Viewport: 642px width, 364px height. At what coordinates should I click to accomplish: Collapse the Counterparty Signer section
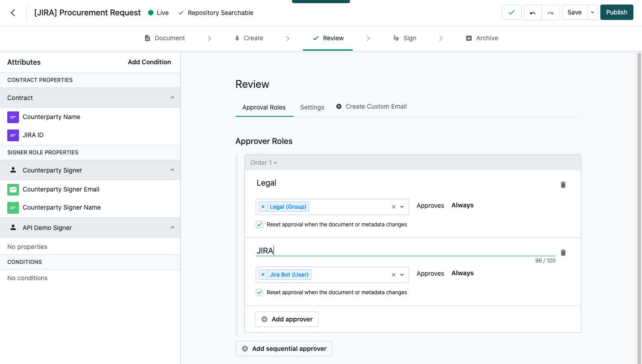[172, 170]
